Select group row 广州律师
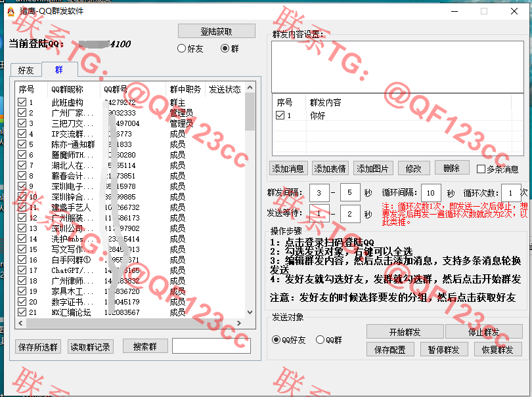Viewport: 532px width, 397px height. (131, 281)
